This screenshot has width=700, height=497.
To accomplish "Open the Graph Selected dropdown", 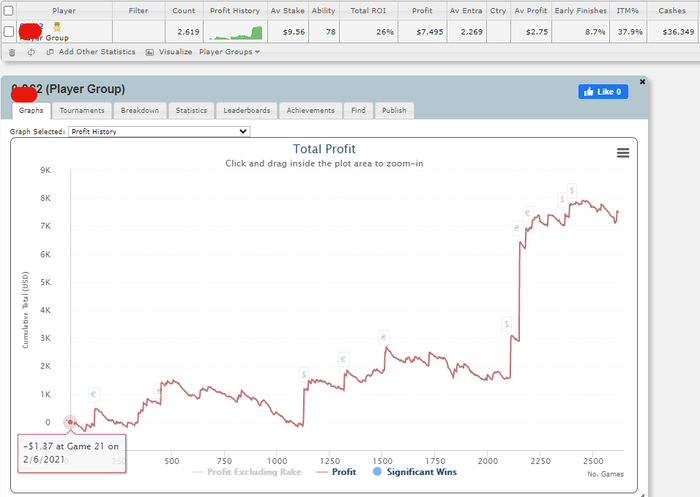I will tap(159, 131).
